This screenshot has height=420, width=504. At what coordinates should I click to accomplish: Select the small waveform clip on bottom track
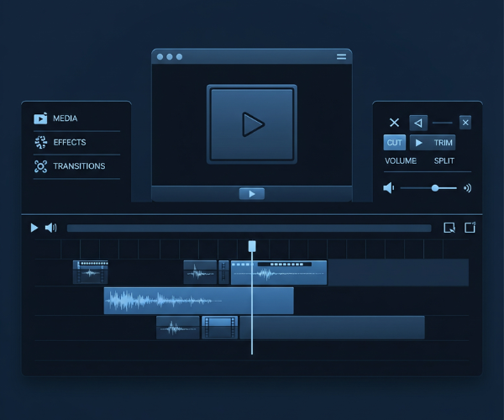pyautogui.click(x=178, y=328)
